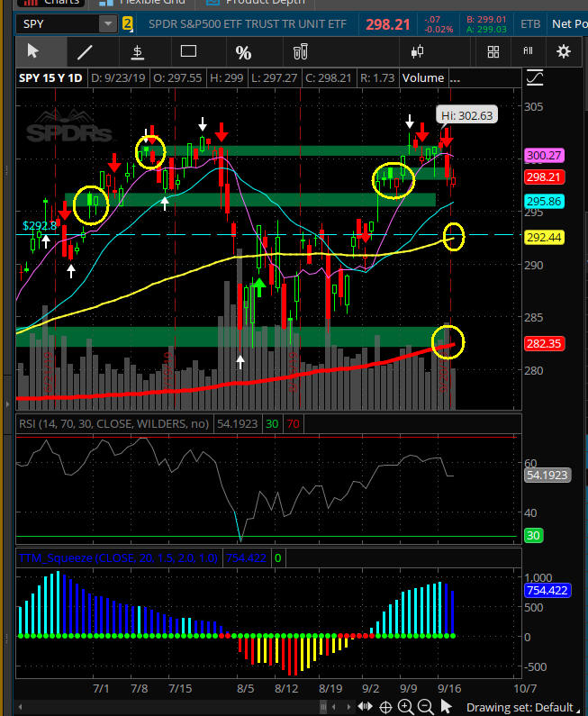Open the chart patterns icon
Screen dimensions: 588x716
(529, 50)
